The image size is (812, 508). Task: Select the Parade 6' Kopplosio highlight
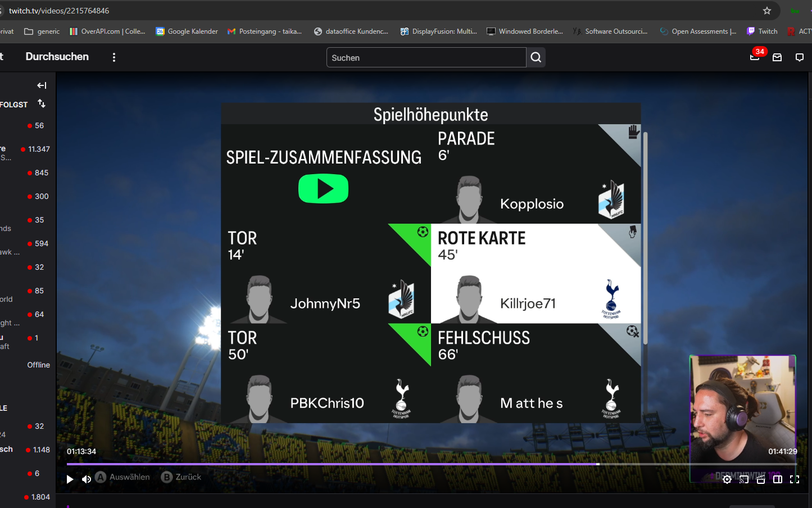click(536, 174)
